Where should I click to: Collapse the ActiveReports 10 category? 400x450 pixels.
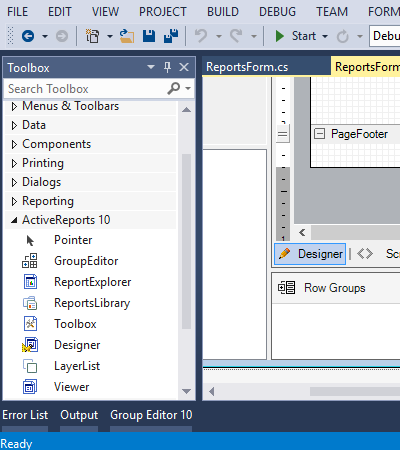click(14, 220)
